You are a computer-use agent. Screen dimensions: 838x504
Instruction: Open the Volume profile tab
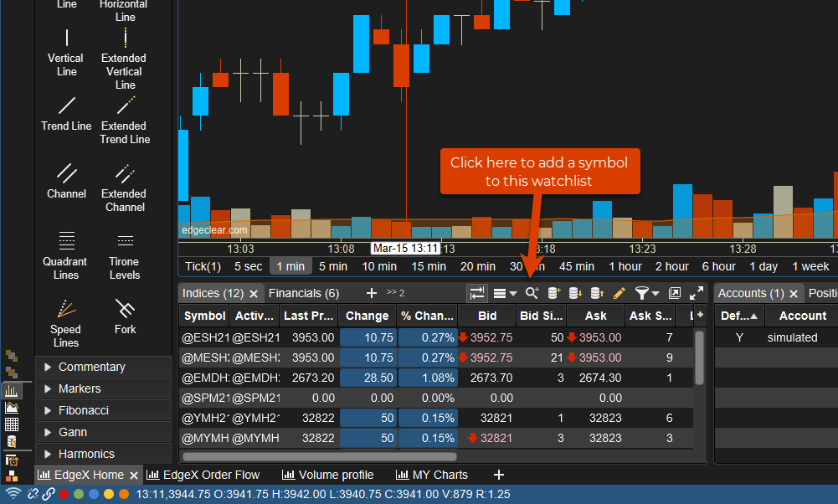327,475
